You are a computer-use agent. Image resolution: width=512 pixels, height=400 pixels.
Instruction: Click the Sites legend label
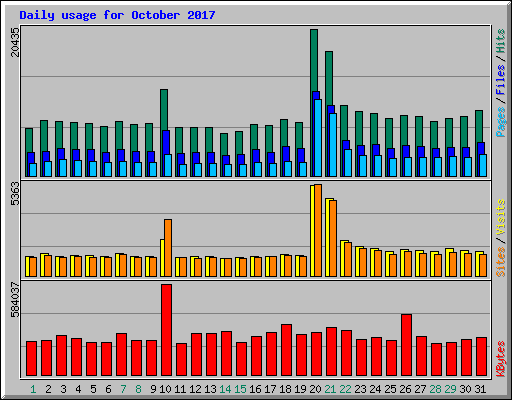tap(500, 262)
